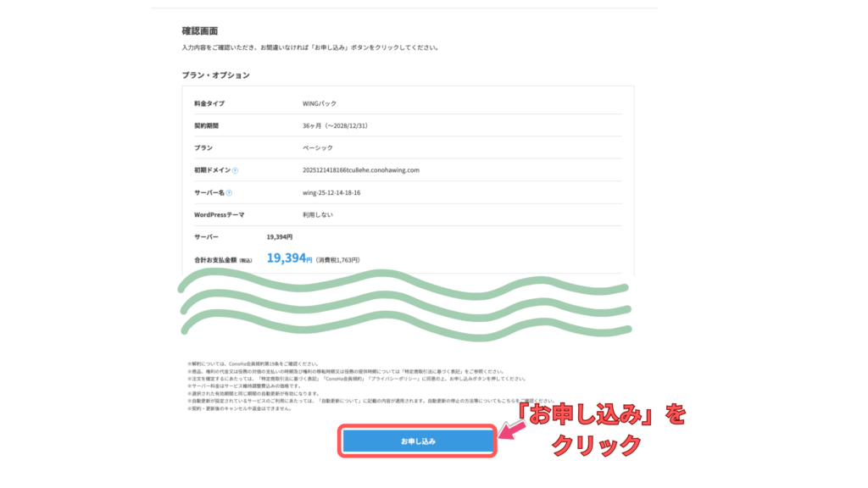
Task: Click the プラン・オプション section heading
Action: [215, 75]
